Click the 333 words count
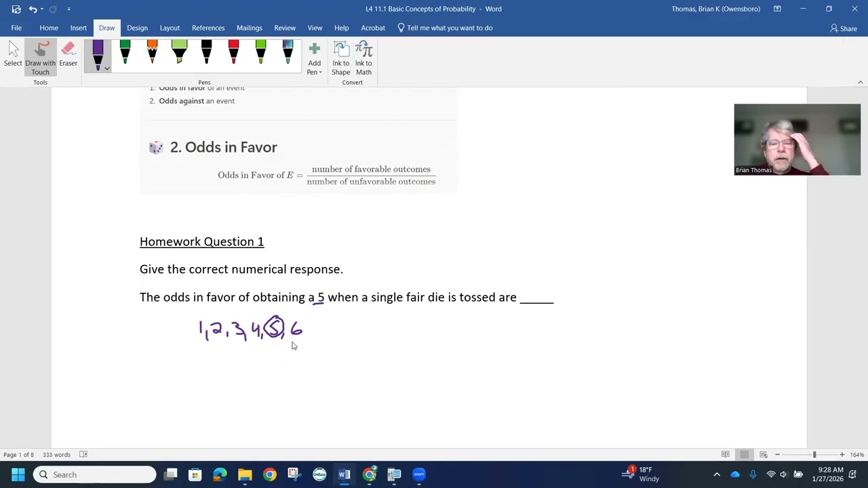This screenshot has width=868, height=488. (x=57, y=455)
